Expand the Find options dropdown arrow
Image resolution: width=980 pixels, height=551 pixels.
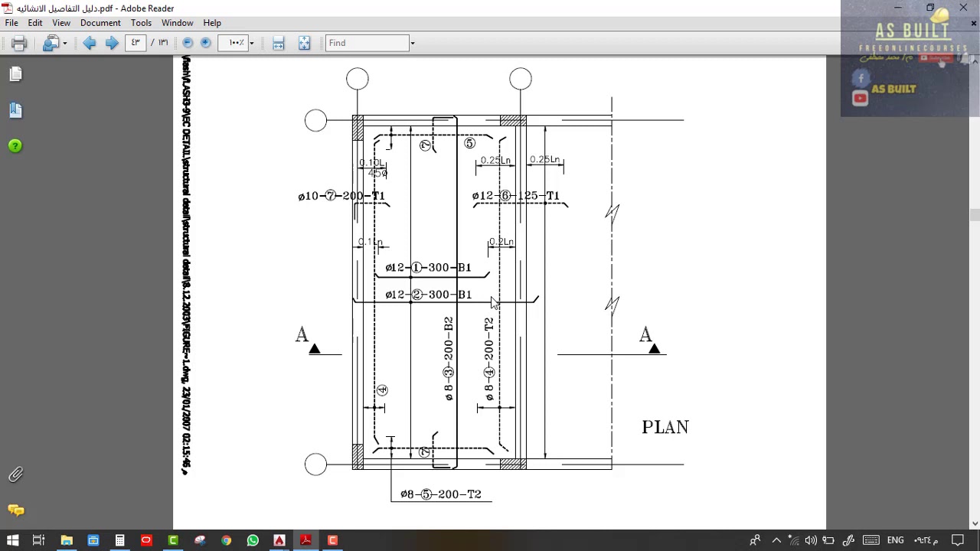[x=412, y=43]
